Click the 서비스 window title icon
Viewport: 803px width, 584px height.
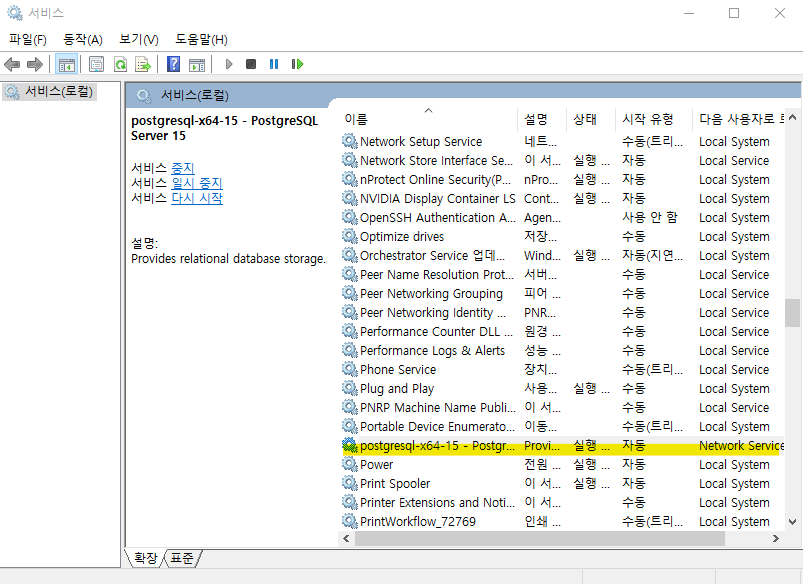coord(15,13)
